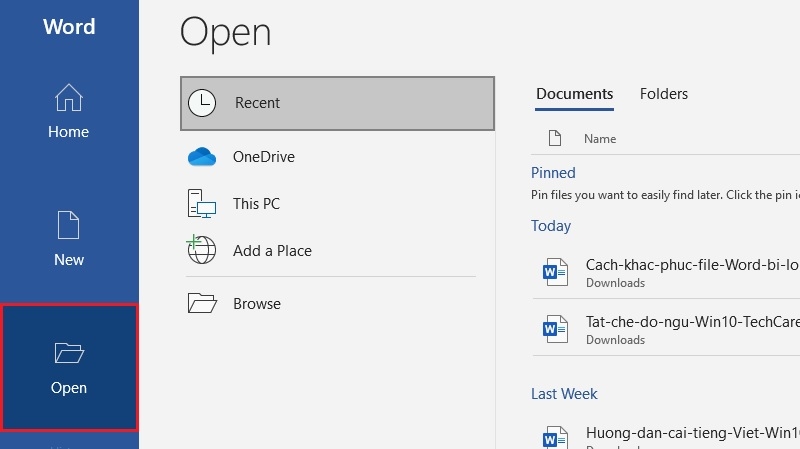Click the Browse option label
The width and height of the screenshot is (800, 449).
pos(257,304)
